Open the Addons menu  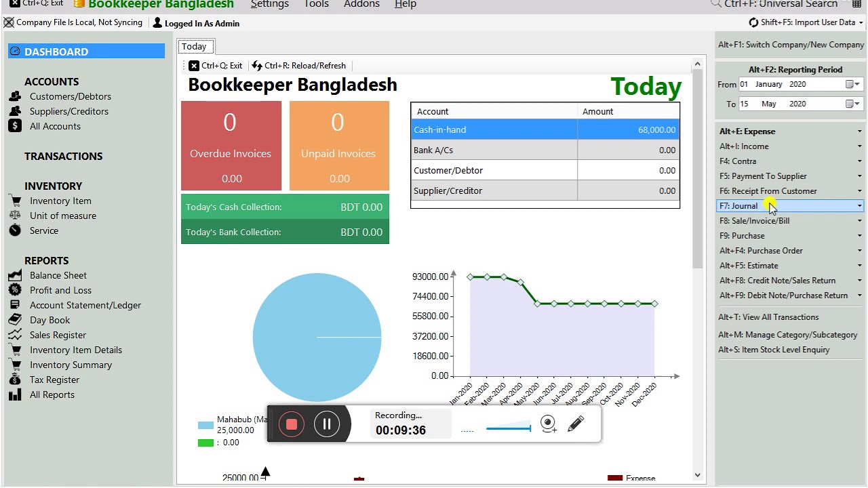pos(361,4)
